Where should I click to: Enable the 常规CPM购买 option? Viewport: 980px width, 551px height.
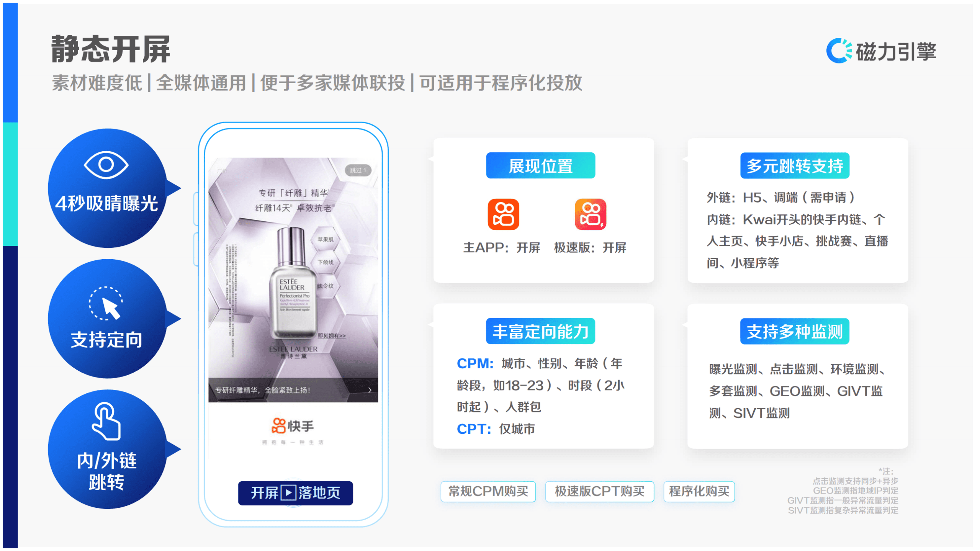pyautogui.click(x=488, y=491)
